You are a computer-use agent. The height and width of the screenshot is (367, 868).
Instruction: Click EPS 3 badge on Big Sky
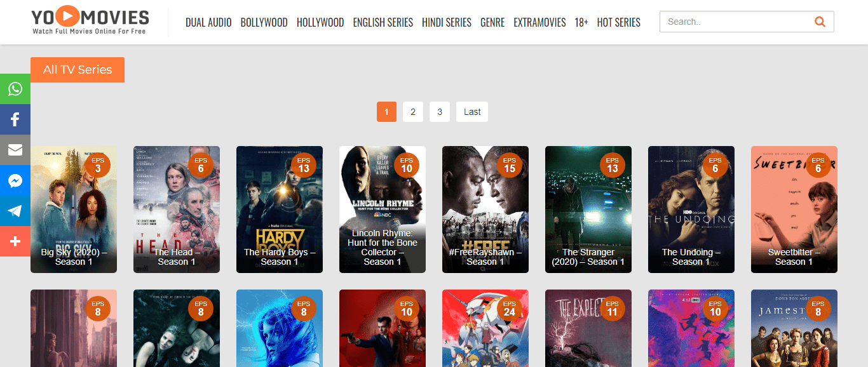point(98,165)
